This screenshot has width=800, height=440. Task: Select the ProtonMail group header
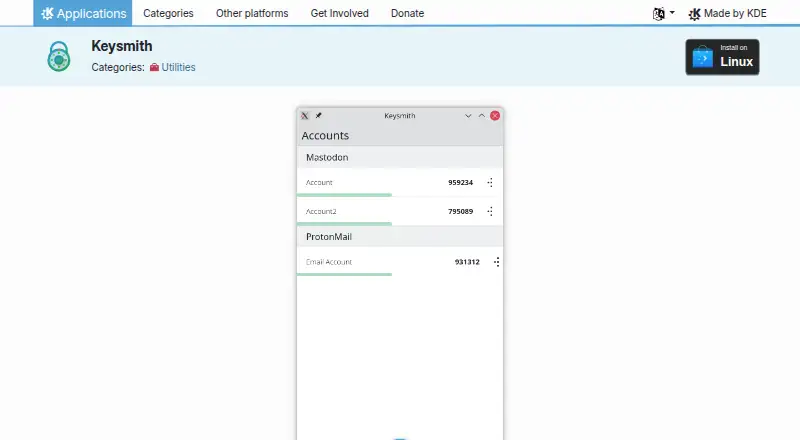pos(400,236)
